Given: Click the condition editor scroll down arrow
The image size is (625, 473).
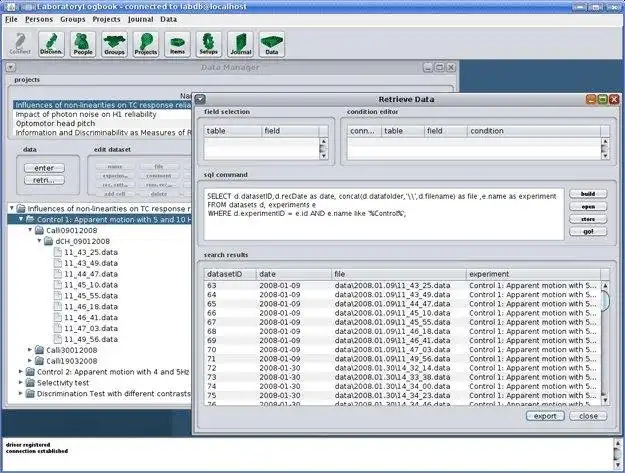Looking at the screenshot, I should 605,156.
